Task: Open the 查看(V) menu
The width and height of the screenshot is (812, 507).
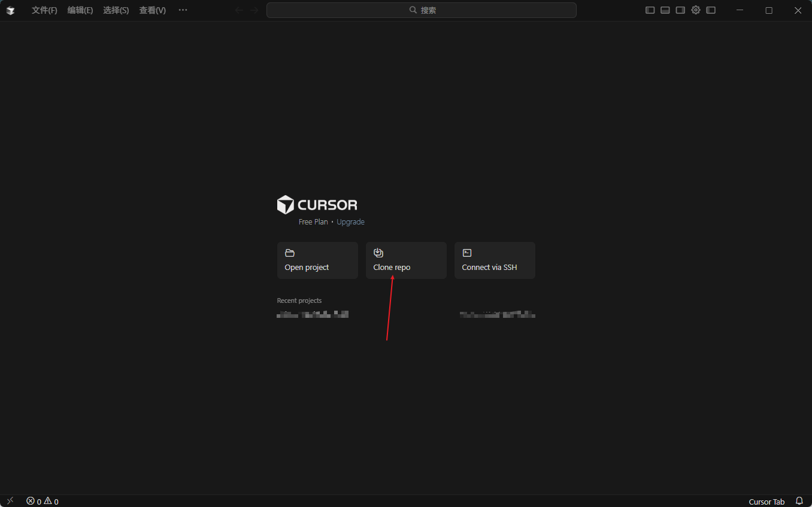Action: [152, 10]
